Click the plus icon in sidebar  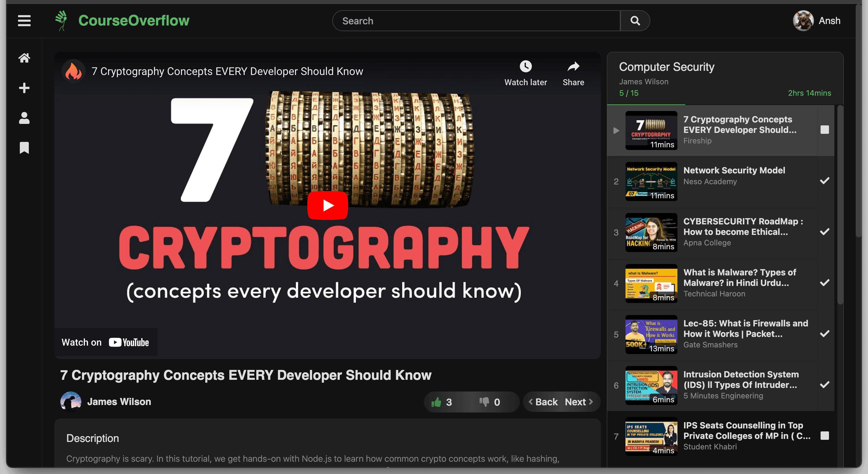coord(24,88)
